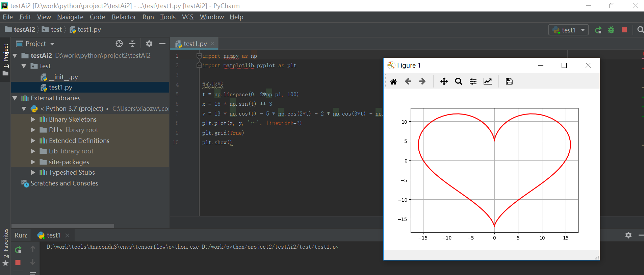Open the Run menu
Image resolution: width=644 pixels, height=275 pixels.
tap(148, 17)
